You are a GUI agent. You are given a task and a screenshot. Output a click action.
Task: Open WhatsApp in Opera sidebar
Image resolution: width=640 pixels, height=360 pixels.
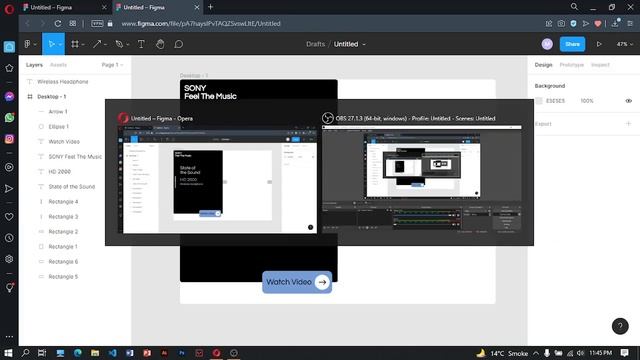(x=9, y=118)
